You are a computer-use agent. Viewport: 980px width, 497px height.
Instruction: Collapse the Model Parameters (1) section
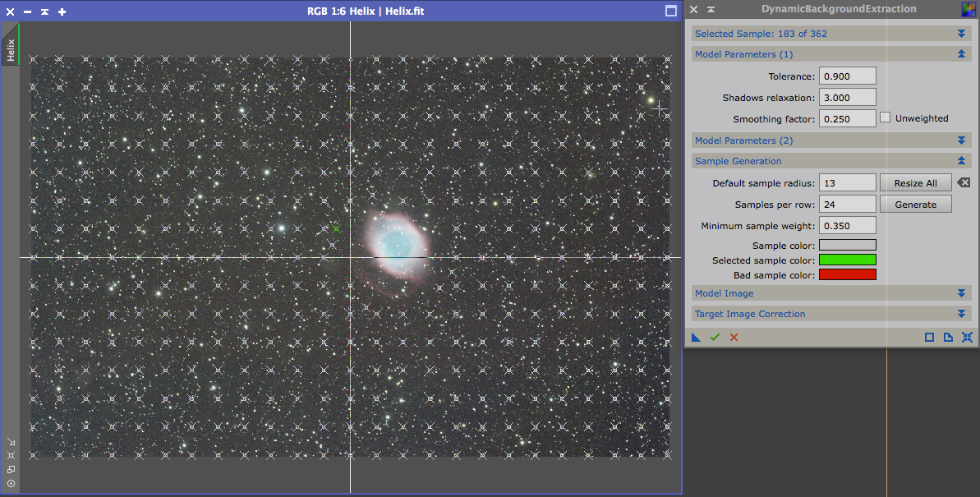(x=961, y=54)
